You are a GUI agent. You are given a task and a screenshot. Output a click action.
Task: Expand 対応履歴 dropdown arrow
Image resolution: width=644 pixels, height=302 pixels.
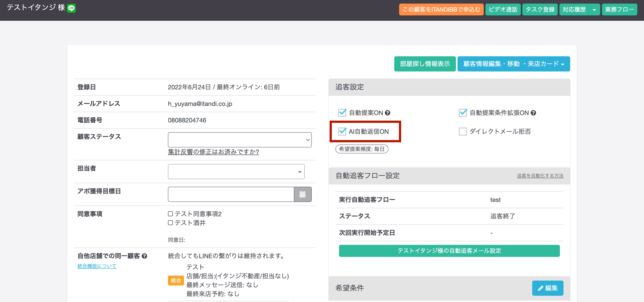coord(594,10)
